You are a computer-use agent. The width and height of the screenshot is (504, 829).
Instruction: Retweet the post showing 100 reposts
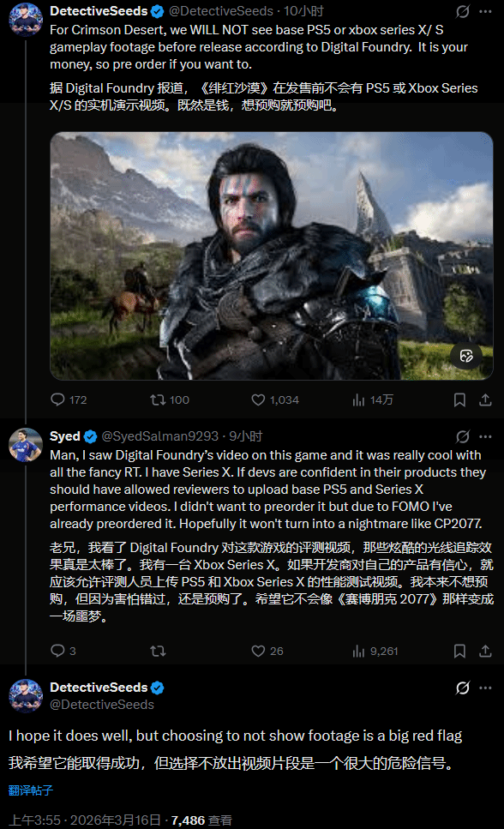[169, 399]
